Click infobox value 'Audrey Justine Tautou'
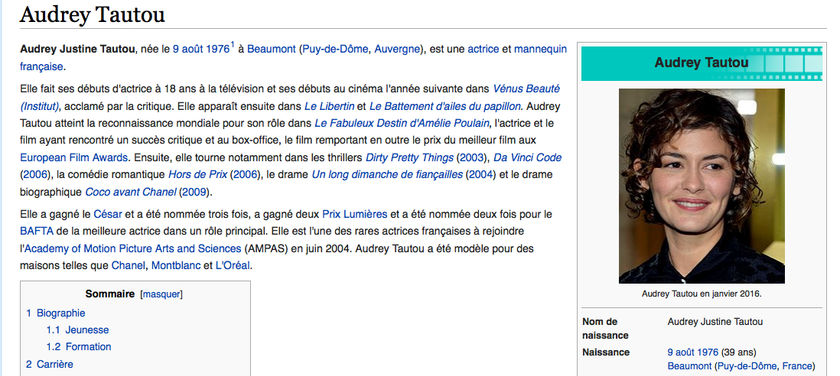Image resolution: width=840 pixels, height=376 pixels. pyautogui.click(x=715, y=322)
